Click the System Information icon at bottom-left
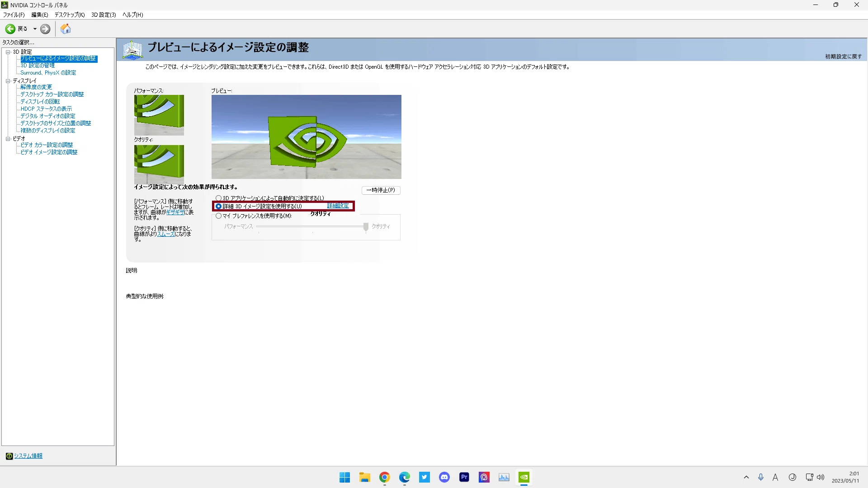The height and width of the screenshot is (488, 868). [9, 456]
